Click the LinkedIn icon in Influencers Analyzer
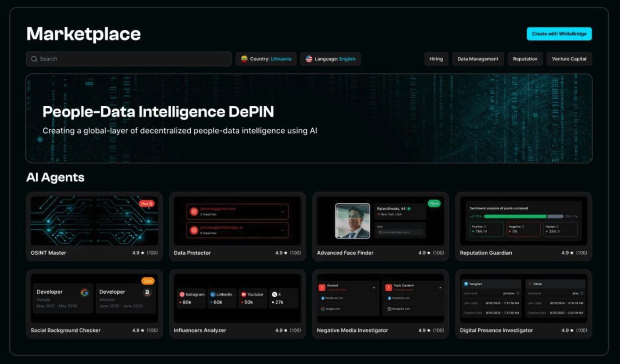Viewport: 620px width, 364px height. [213, 294]
